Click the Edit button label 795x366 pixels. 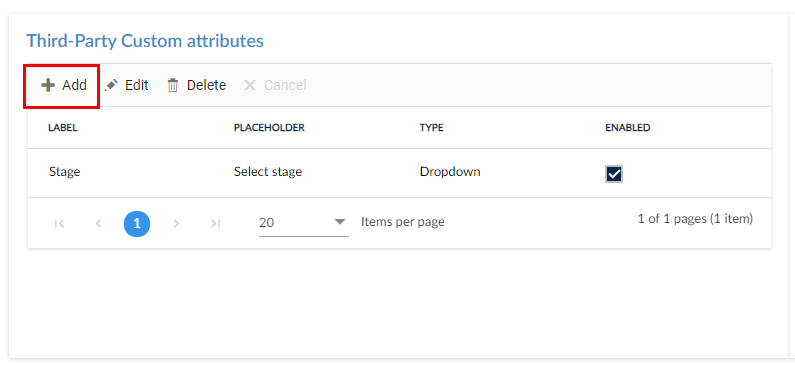click(x=137, y=85)
